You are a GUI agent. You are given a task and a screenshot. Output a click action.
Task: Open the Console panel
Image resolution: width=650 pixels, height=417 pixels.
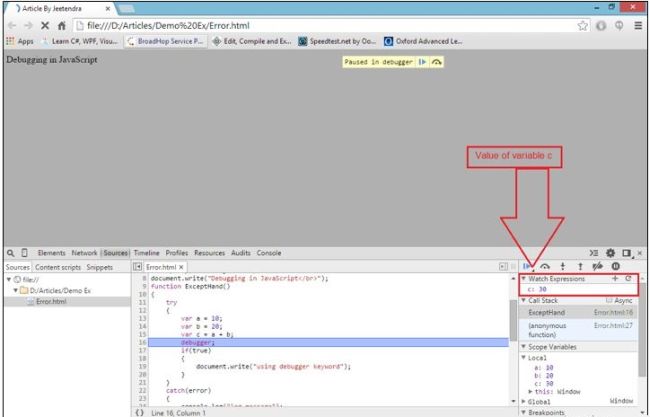(269, 253)
